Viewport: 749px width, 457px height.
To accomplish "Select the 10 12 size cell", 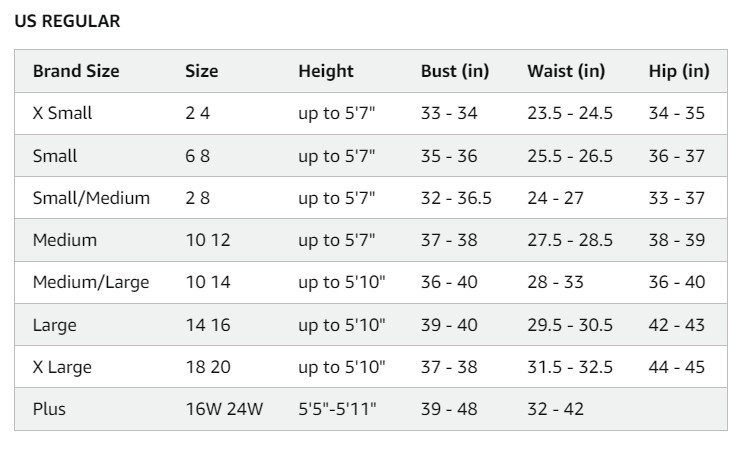I will (208, 240).
